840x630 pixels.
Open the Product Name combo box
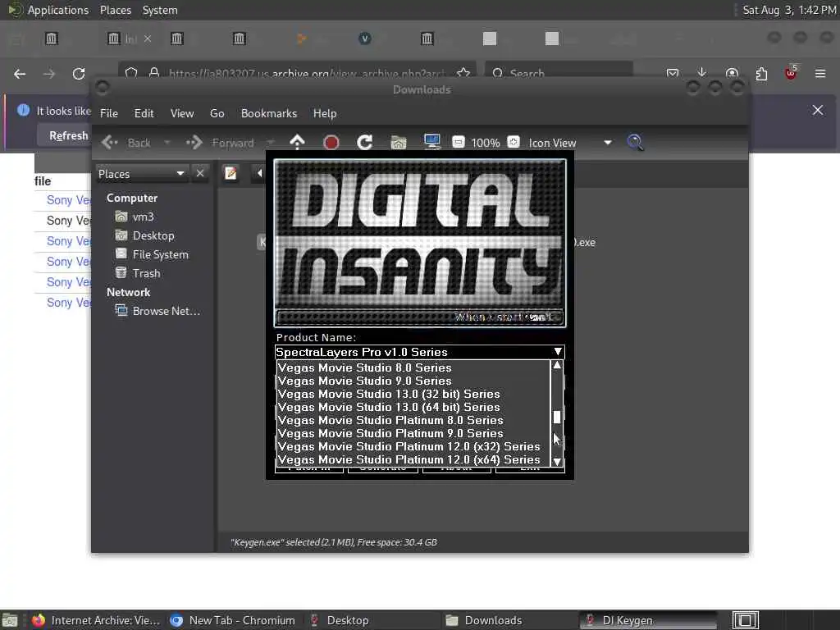419,352
